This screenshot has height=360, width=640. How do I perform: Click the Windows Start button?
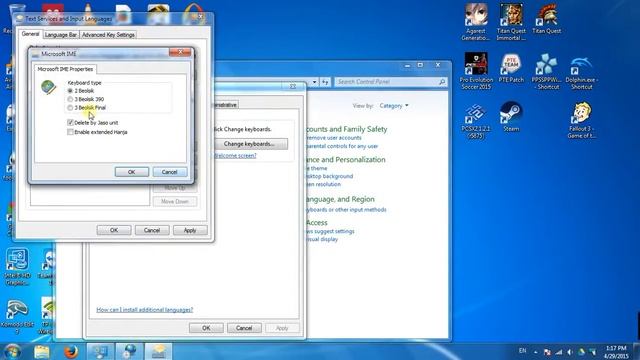(x=12, y=351)
